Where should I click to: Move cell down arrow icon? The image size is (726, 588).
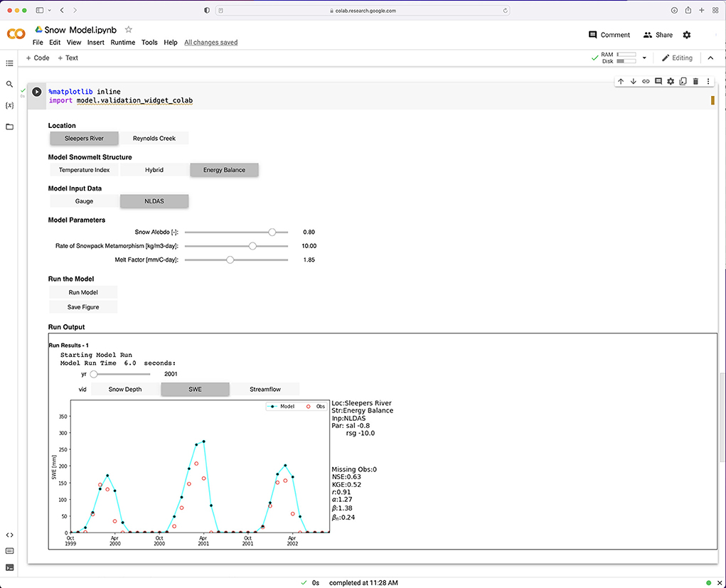[634, 81]
